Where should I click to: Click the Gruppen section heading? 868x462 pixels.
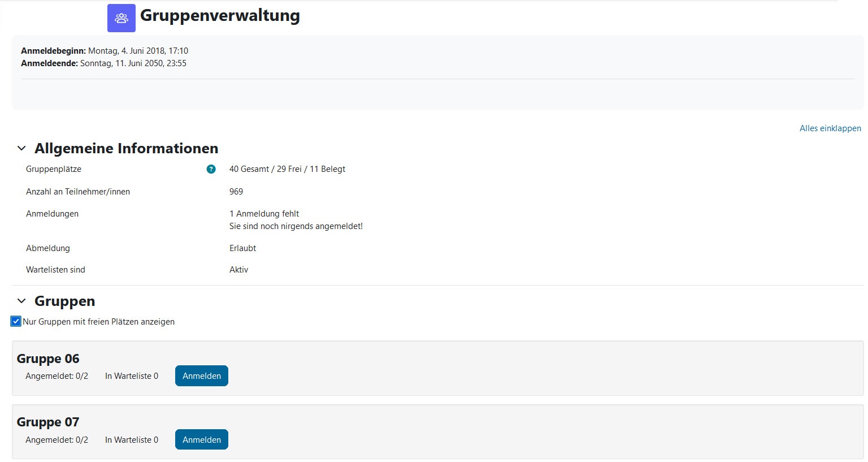(x=64, y=301)
